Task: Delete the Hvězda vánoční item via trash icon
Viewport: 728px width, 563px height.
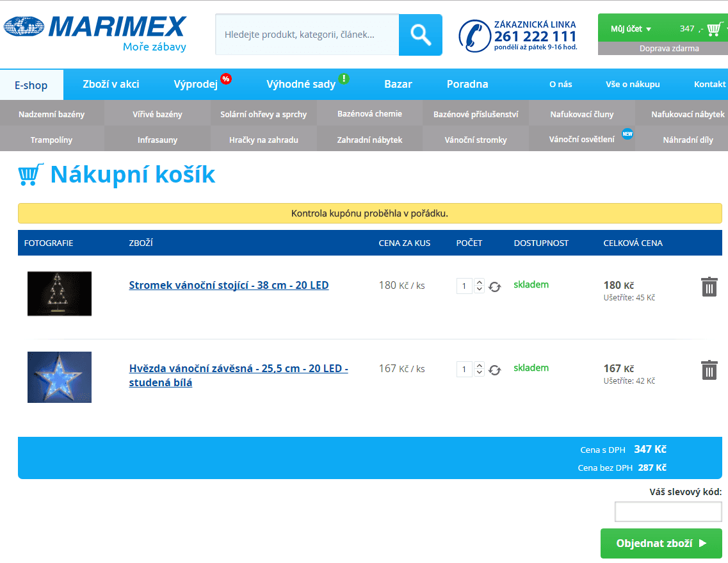Action: pyautogui.click(x=709, y=370)
